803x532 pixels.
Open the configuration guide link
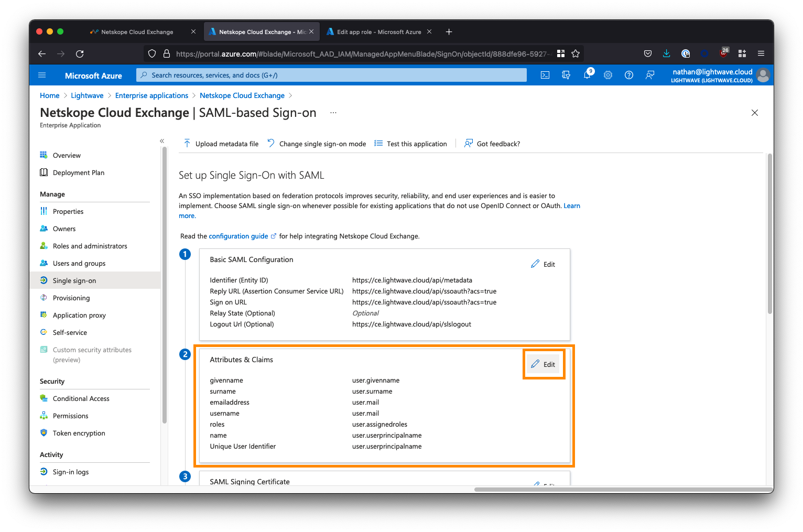238,236
